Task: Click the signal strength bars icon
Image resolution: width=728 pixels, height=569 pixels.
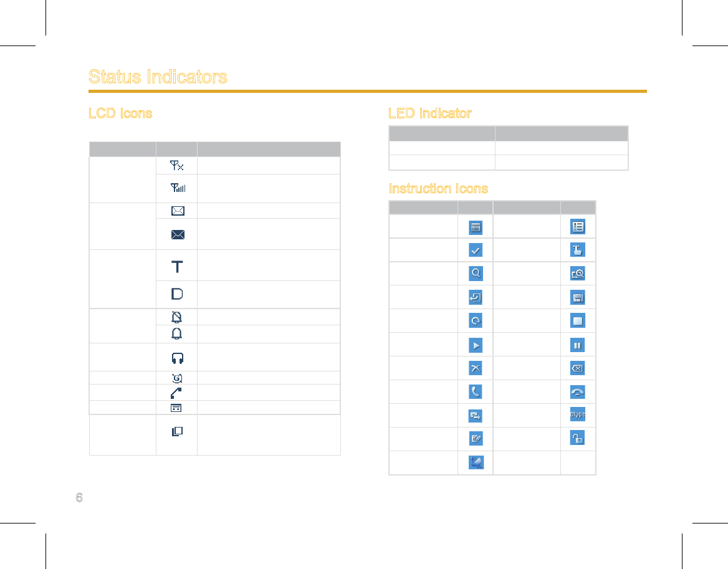Action: click(x=178, y=188)
